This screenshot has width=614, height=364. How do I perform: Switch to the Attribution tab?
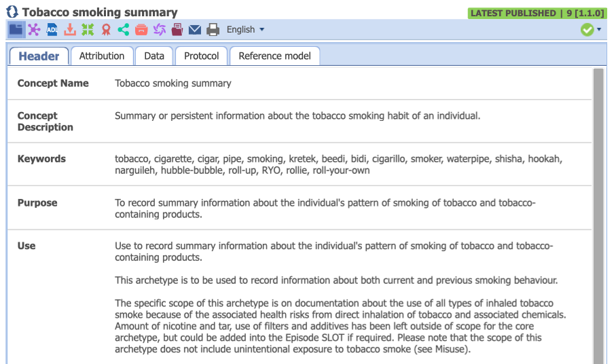point(102,56)
